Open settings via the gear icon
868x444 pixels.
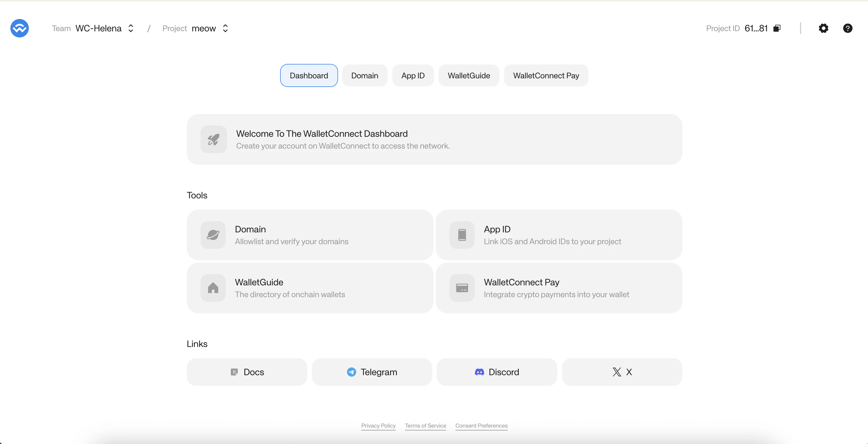823,28
